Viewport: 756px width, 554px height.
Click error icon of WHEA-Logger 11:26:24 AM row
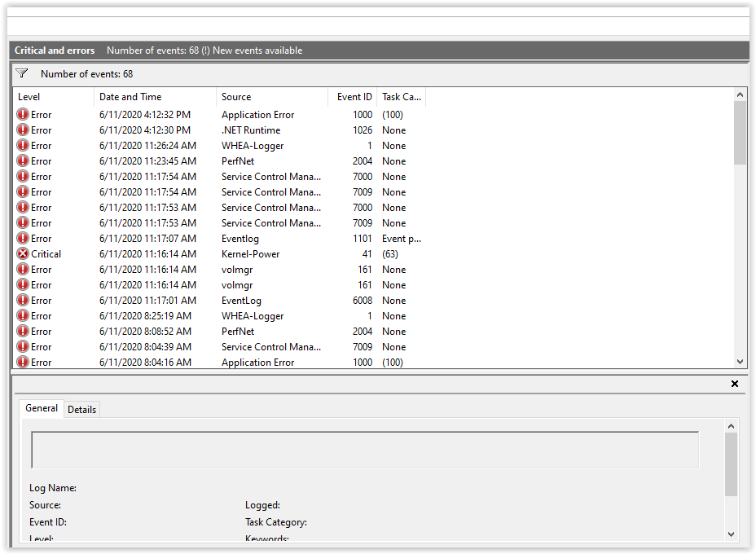[x=23, y=145]
